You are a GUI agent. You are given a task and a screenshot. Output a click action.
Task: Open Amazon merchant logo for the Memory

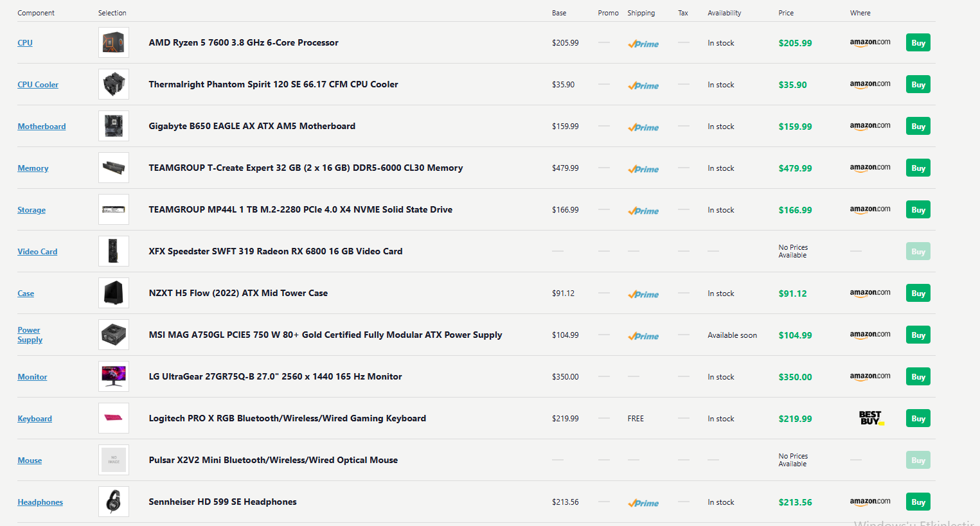[870, 168]
